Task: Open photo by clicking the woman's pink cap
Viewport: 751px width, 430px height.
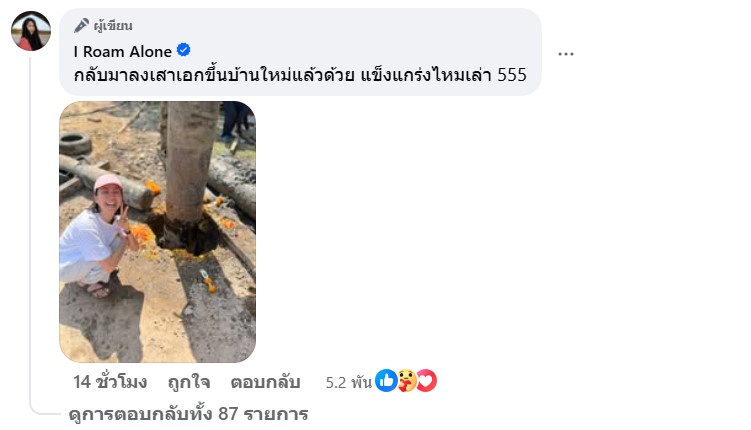Action: (107, 182)
